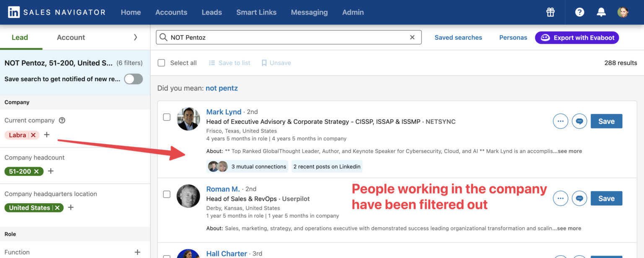Open Saved searches

point(458,37)
